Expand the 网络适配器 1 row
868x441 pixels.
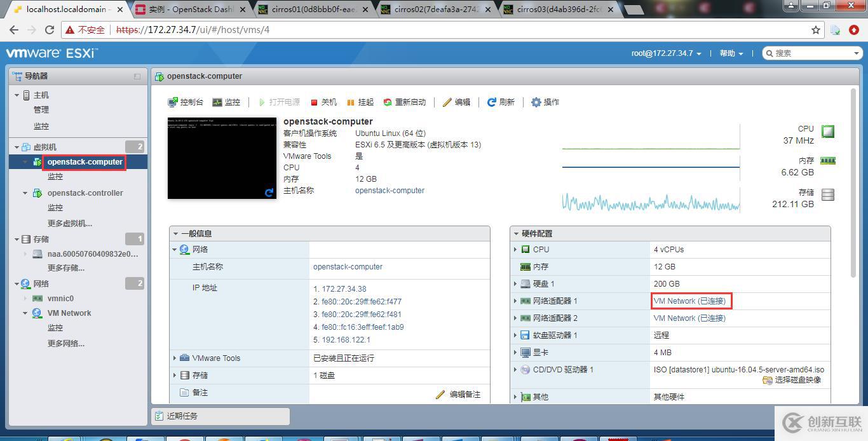515,301
